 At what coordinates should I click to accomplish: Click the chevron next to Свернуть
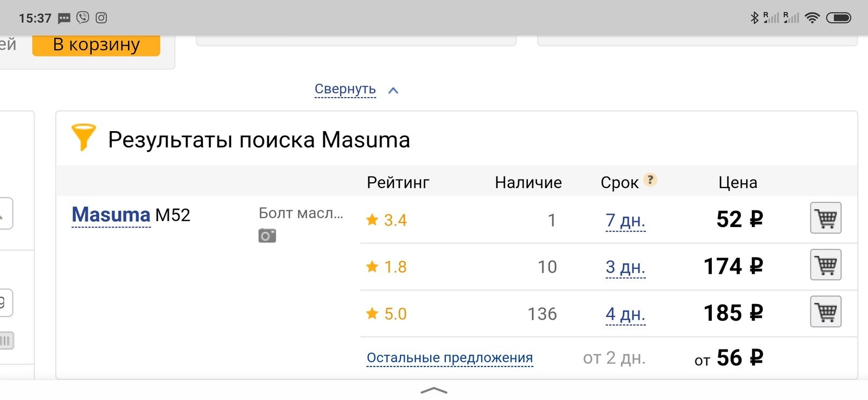[393, 91]
